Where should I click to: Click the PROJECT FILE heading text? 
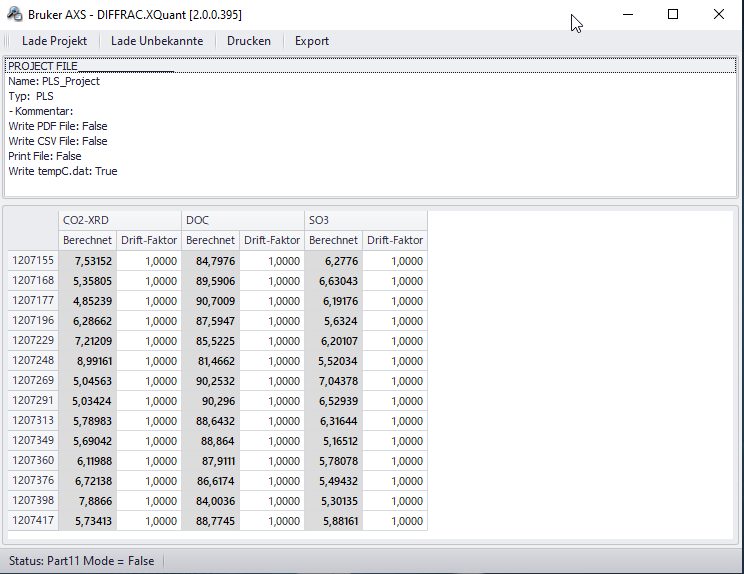tap(43, 66)
